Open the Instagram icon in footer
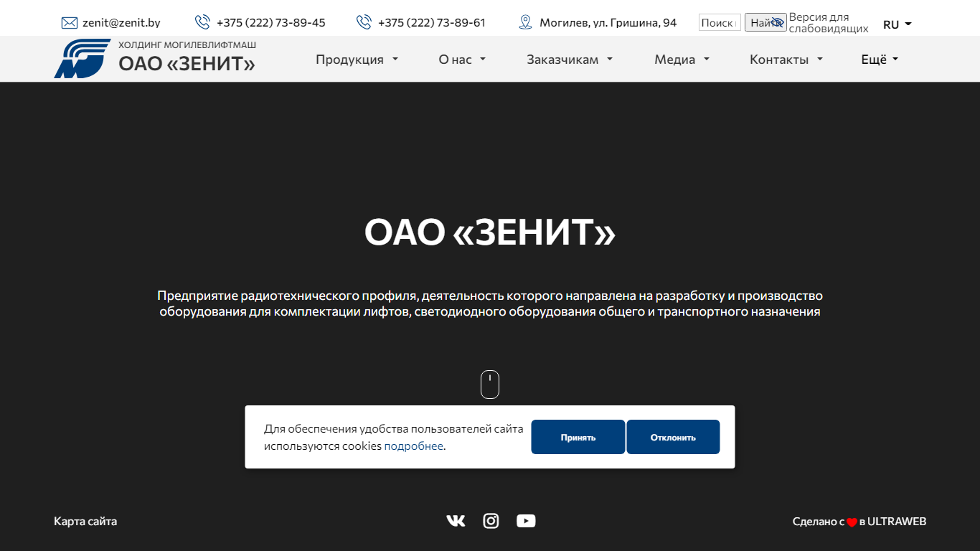The image size is (980, 551). [x=491, y=521]
